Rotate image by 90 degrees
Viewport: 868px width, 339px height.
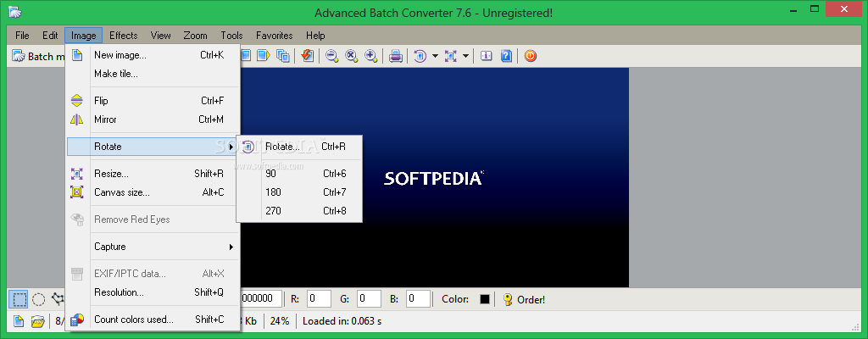299,174
